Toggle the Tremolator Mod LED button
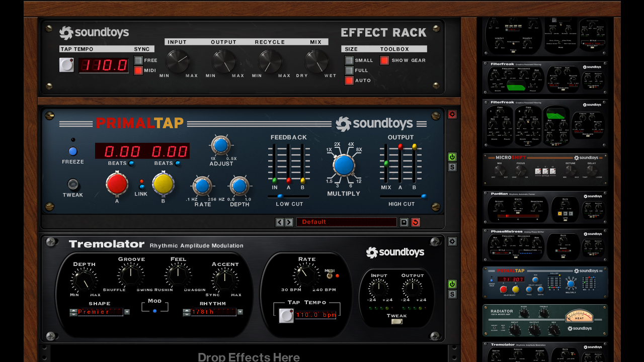This screenshot has height=362, width=644. click(x=154, y=311)
